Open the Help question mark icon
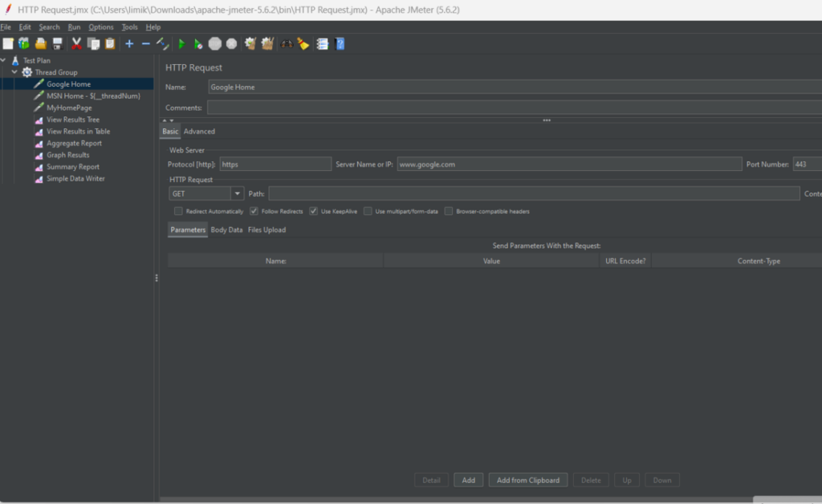822x504 pixels. click(340, 44)
